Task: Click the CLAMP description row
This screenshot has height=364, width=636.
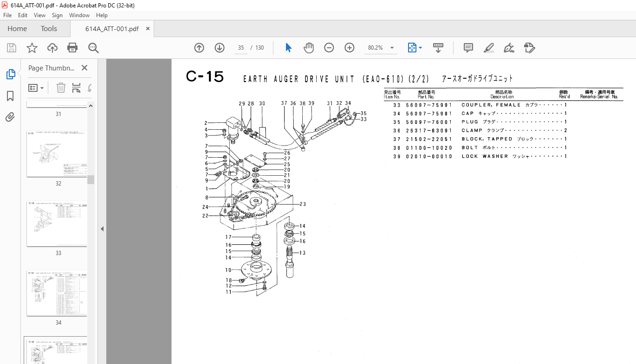Action: pyautogui.click(x=514, y=131)
